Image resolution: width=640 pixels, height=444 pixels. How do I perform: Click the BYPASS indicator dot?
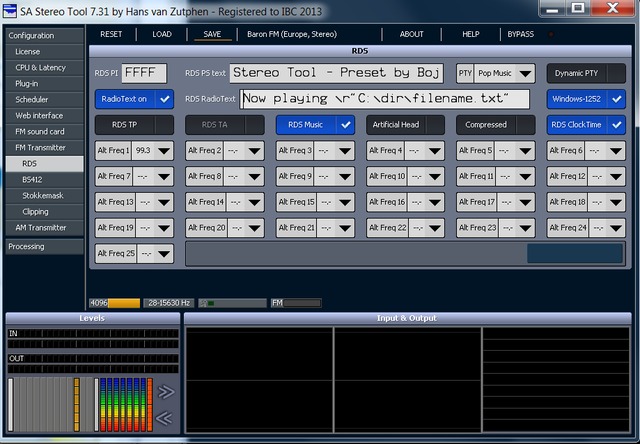551,34
